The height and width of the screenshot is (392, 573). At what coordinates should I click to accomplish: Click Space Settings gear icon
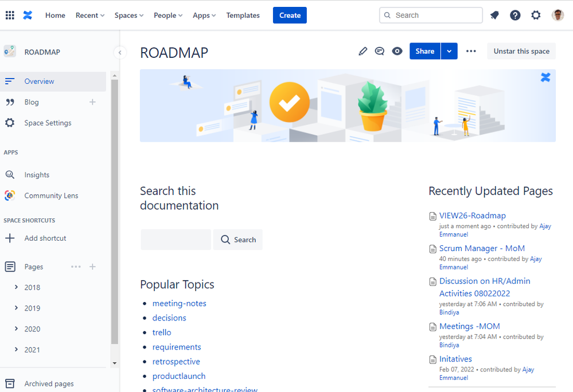coord(10,123)
